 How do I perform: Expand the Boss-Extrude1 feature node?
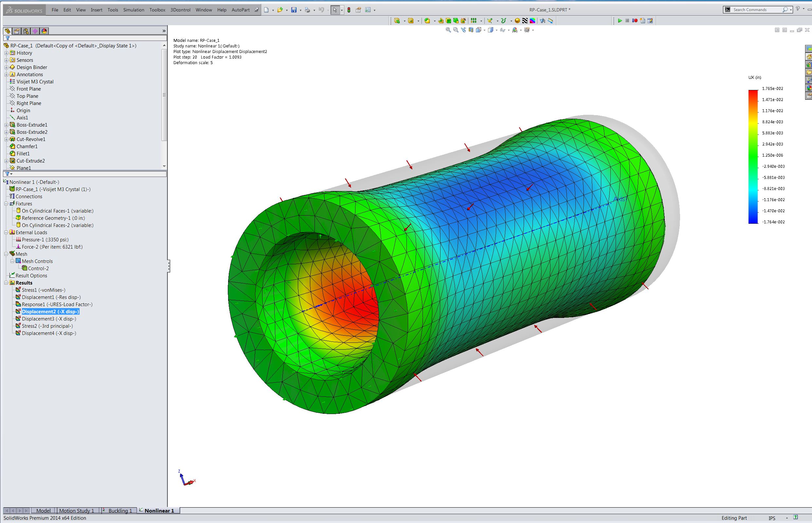click(x=6, y=125)
